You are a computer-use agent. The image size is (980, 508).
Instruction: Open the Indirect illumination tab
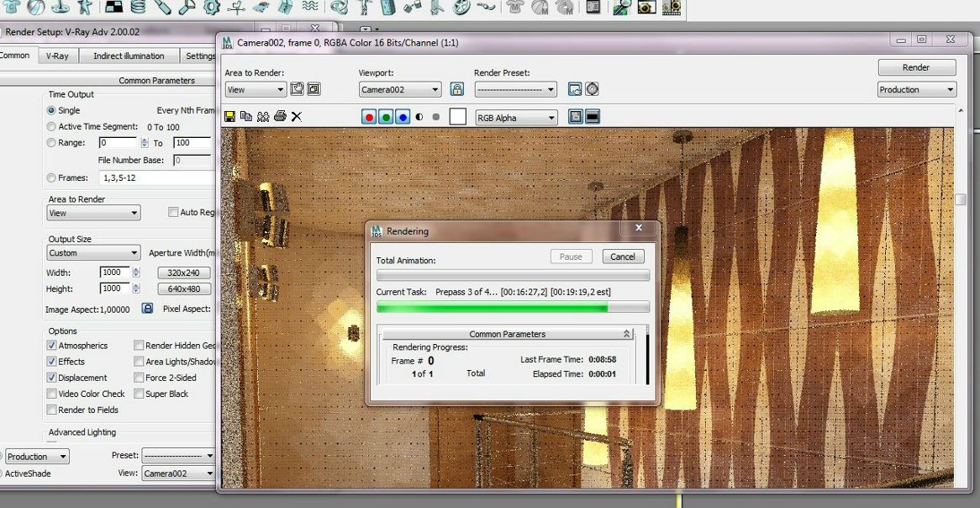click(x=129, y=56)
